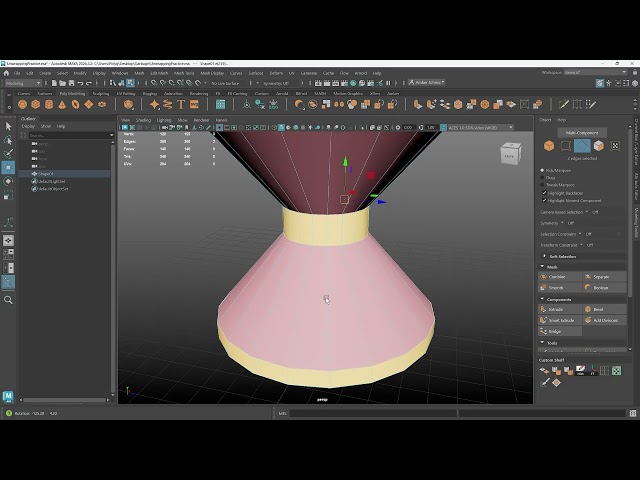Viewport: 640px width, 480px height.
Task: Create a polygon cone from shelf
Action: pyautogui.click(x=62, y=104)
